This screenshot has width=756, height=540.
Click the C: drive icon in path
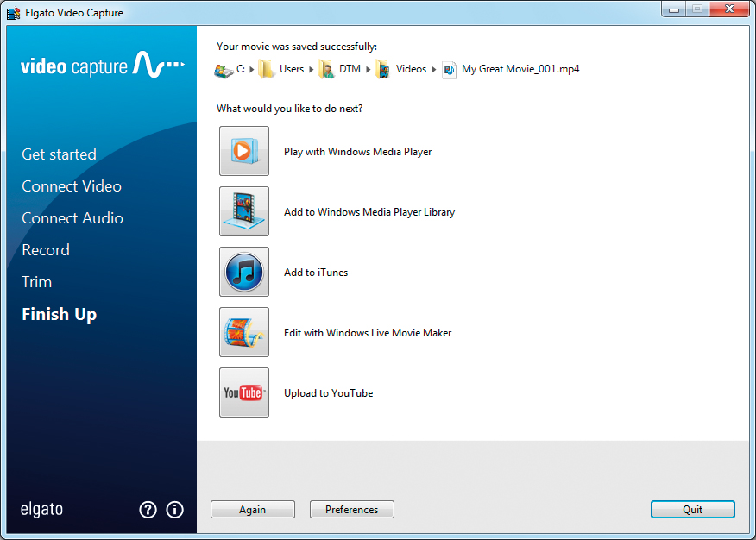(224, 70)
